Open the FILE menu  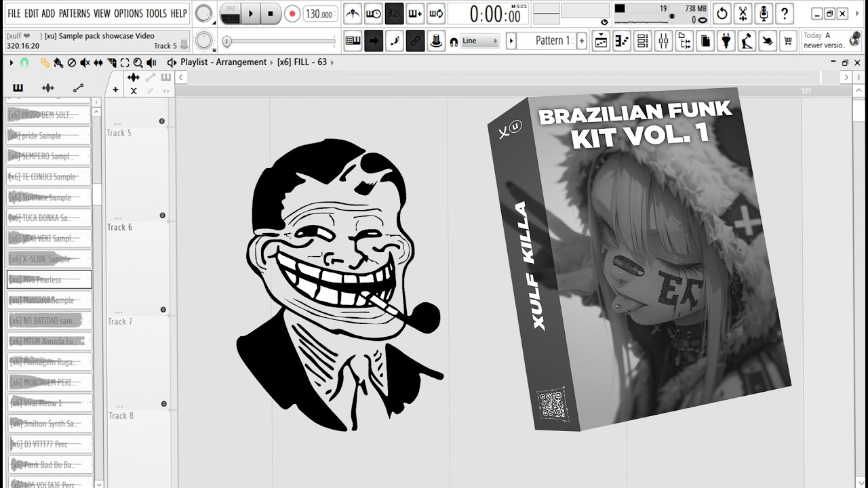(14, 14)
